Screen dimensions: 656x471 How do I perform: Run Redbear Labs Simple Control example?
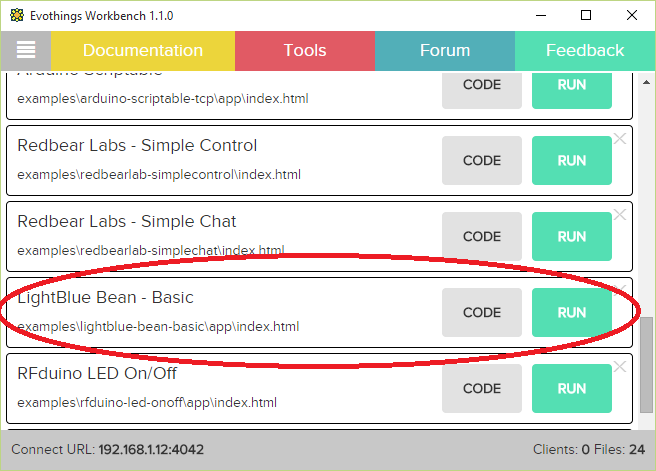(x=572, y=160)
